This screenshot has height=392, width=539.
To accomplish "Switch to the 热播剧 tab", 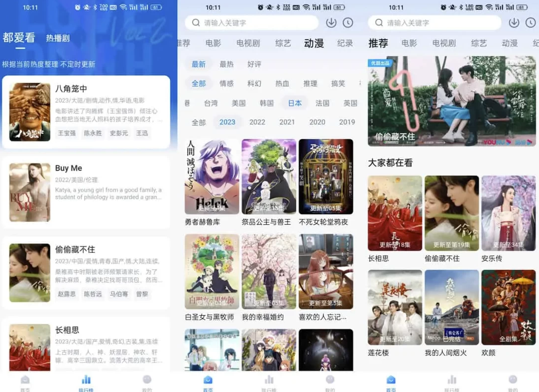I will click(58, 38).
